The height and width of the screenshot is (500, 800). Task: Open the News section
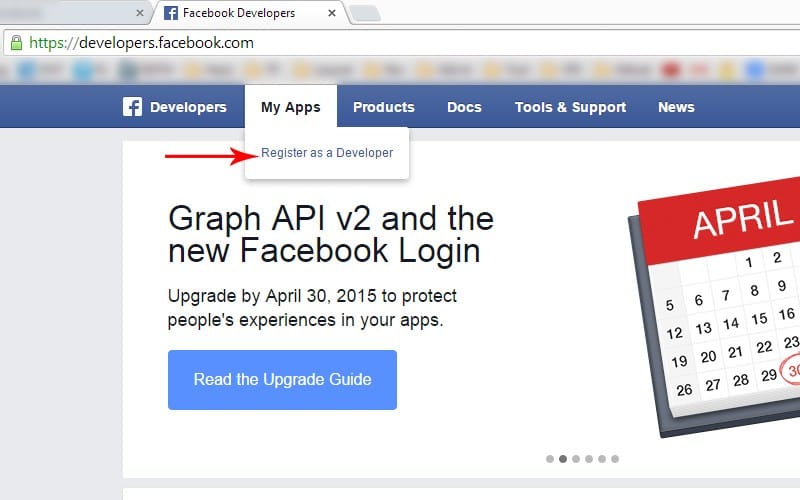coord(676,107)
